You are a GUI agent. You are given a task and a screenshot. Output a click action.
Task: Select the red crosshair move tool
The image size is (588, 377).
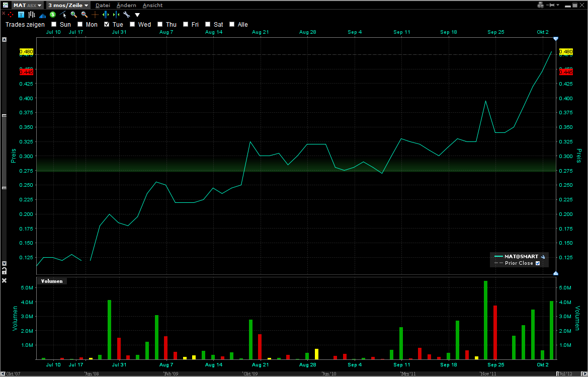pyautogui.click(x=11, y=15)
